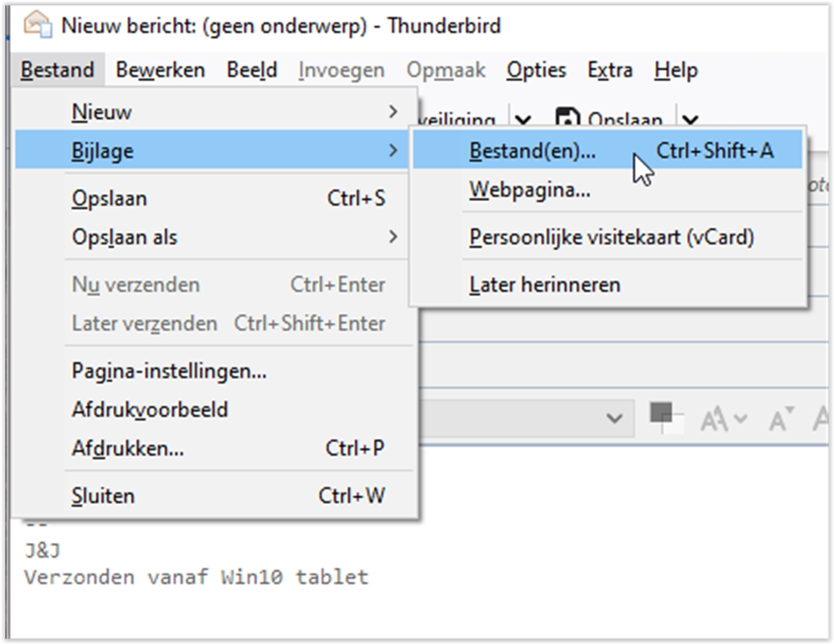Image resolution: width=834 pixels, height=644 pixels.
Task: Open the Extra menu
Action: click(610, 70)
